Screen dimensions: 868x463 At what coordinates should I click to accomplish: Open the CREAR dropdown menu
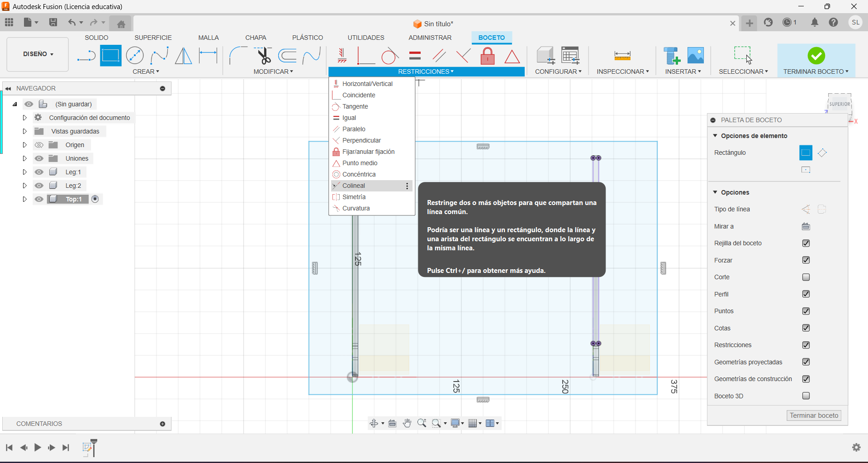click(x=146, y=72)
